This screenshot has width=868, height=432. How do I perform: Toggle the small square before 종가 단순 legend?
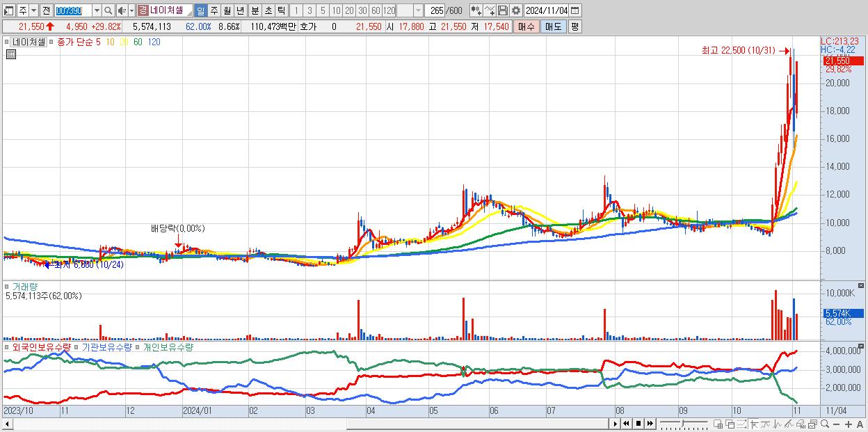50,42
